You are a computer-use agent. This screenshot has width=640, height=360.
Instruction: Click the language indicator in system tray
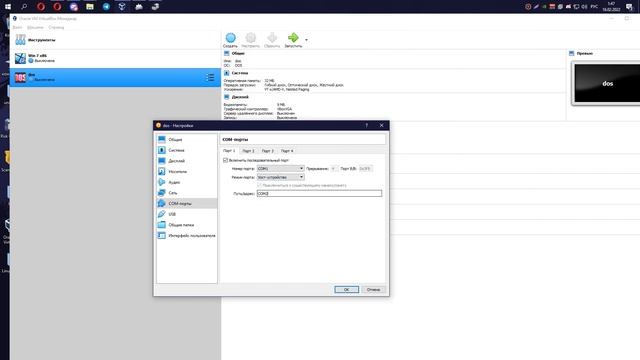pos(594,7)
